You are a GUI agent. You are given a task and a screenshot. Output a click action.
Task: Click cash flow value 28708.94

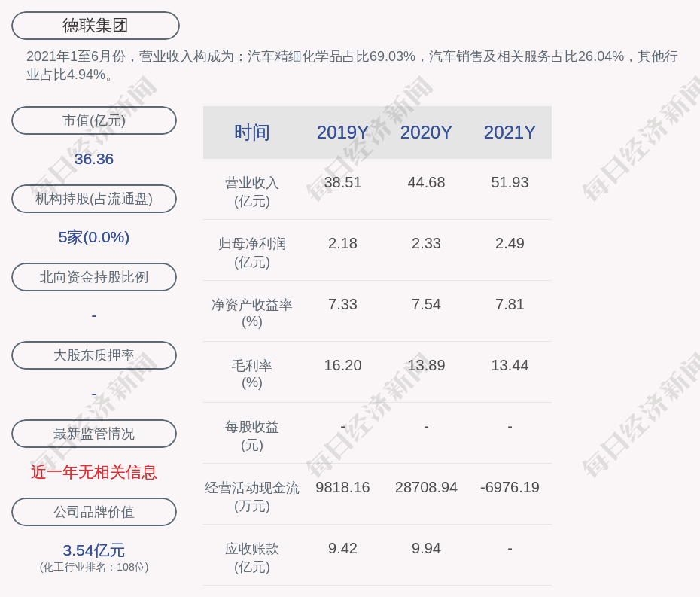click(426, 487)
